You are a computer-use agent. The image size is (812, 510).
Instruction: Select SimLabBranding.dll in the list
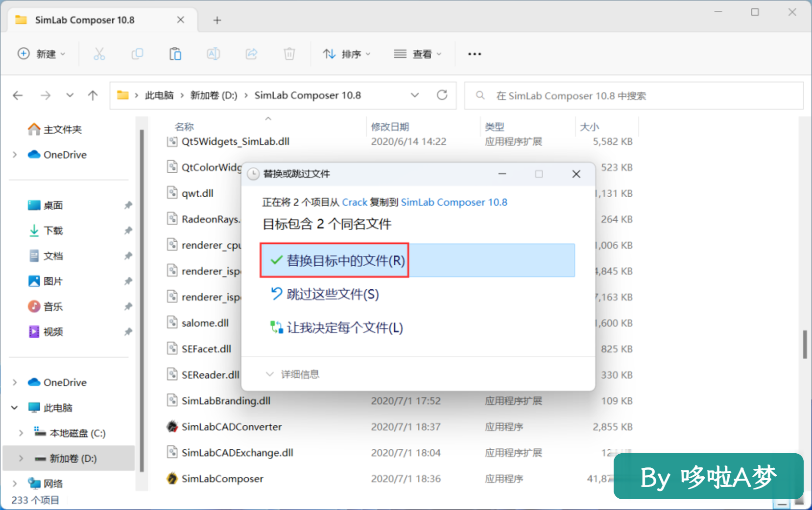[x=226, y=401]
